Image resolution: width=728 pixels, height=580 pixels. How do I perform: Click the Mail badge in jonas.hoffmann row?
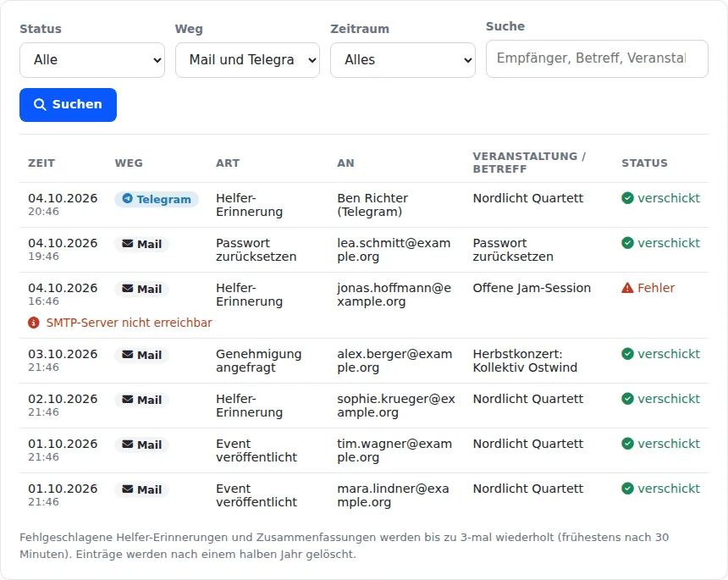(141, 290)
